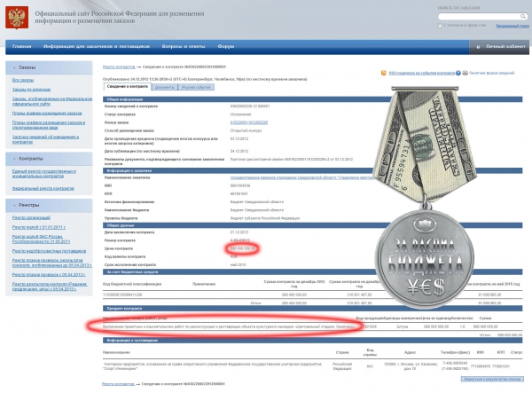Click the 'Цена контракта' row label
Viewport: 532px width, 393px height.
point(119,248)
